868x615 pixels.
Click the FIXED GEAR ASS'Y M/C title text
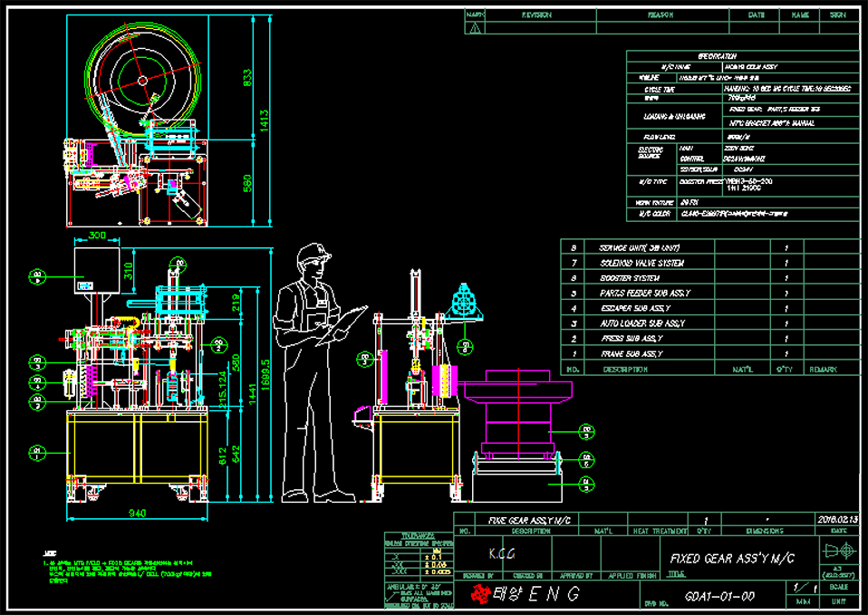click(722, 559)
